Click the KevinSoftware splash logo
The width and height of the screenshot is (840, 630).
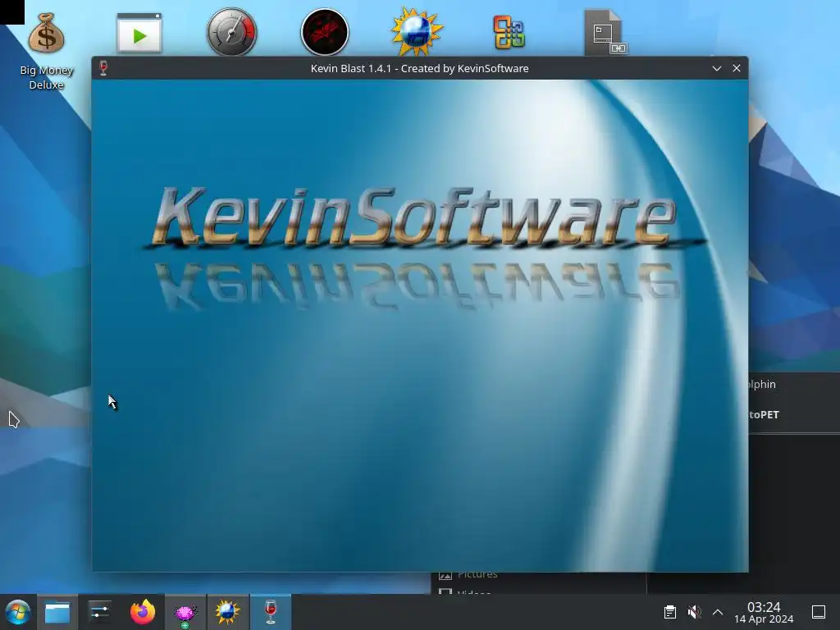coord(416,217)
